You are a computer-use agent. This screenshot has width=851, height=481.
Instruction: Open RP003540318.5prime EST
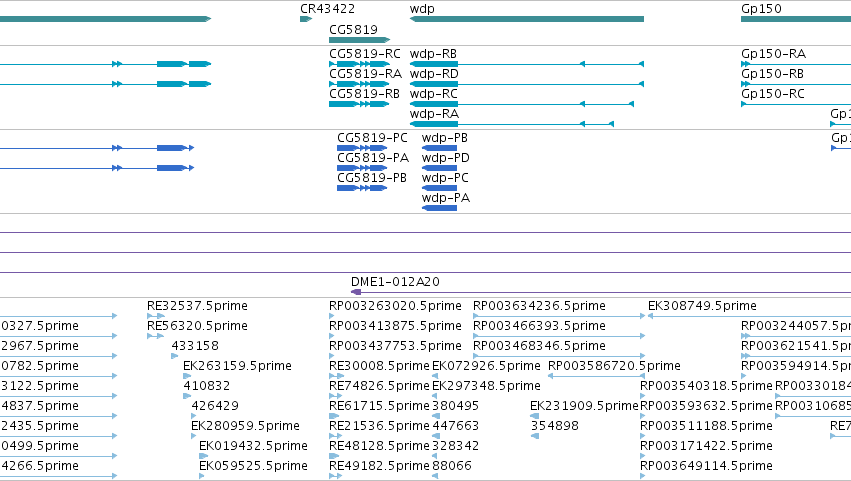pyautogui.click(x=706, y=386)
